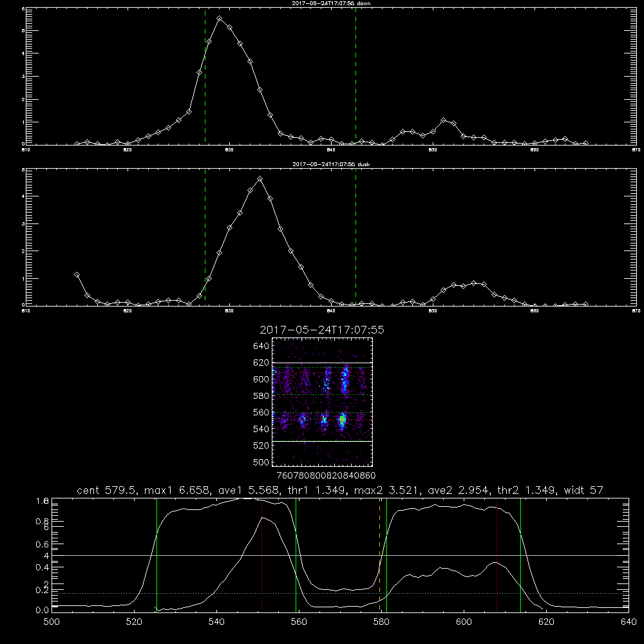Click the 520 label on the spectral image y-axis

click(x=261, y=446)
